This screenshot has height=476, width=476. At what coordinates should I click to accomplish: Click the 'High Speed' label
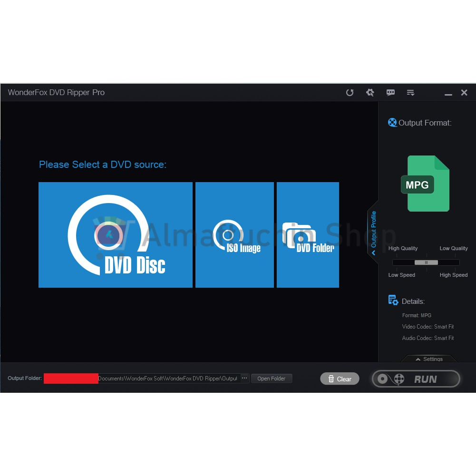[454, 275]
